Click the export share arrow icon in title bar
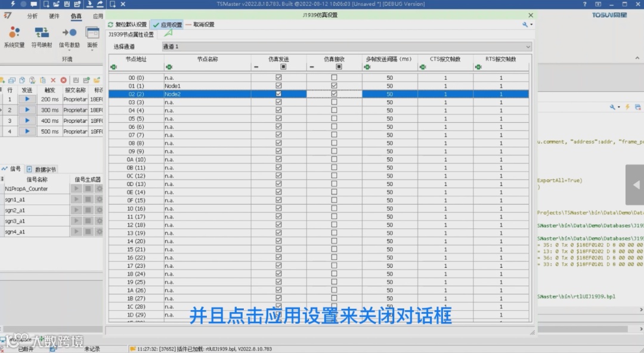This screenshot has height=353, width=644. click(100, 4)
